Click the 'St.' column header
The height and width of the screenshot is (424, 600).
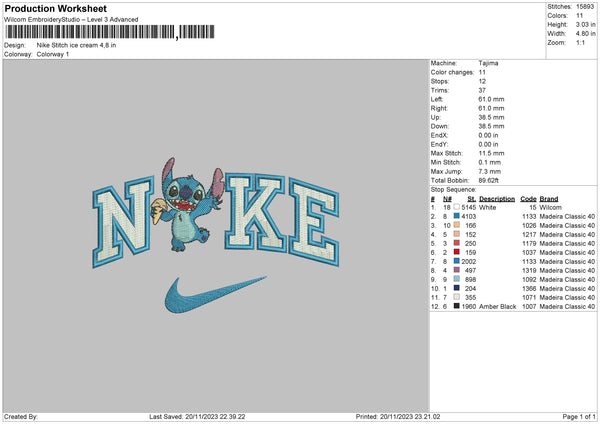(x=472, y=199)
